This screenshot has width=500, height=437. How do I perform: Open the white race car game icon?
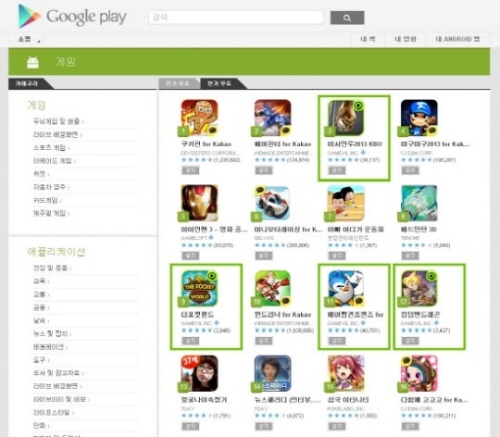coord(272,203)
